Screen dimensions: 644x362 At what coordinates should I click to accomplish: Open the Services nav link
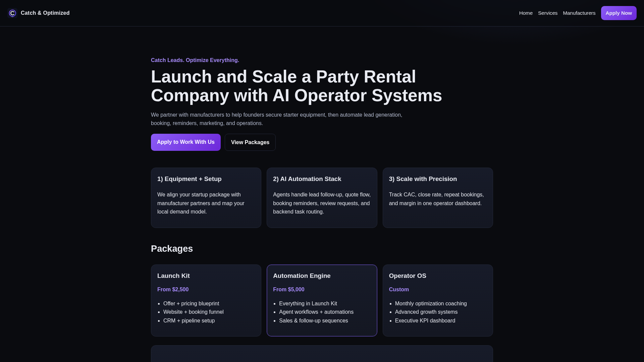coord(548,13)
